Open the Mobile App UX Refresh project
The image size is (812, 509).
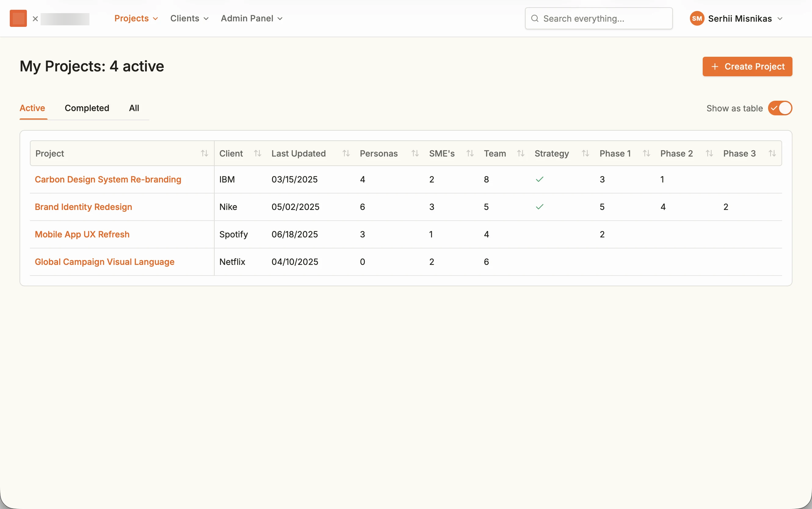pyautogui.click(x=82, y=234)
